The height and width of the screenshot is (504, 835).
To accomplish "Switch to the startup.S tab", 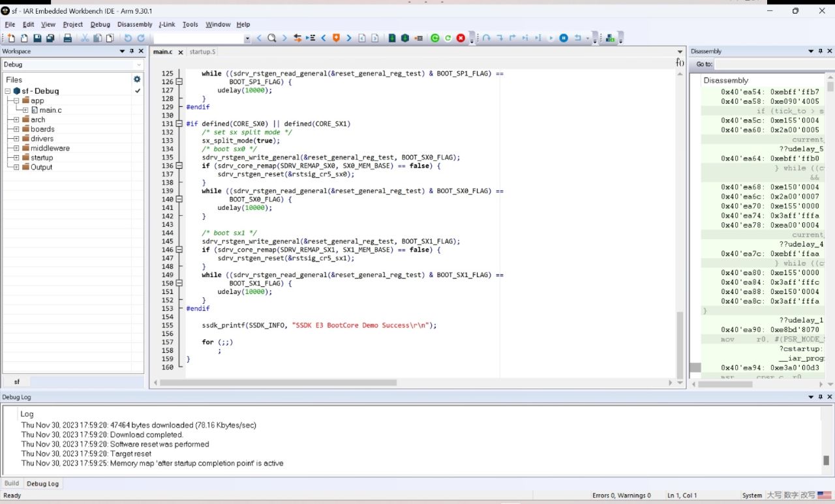I will point(202,52).
